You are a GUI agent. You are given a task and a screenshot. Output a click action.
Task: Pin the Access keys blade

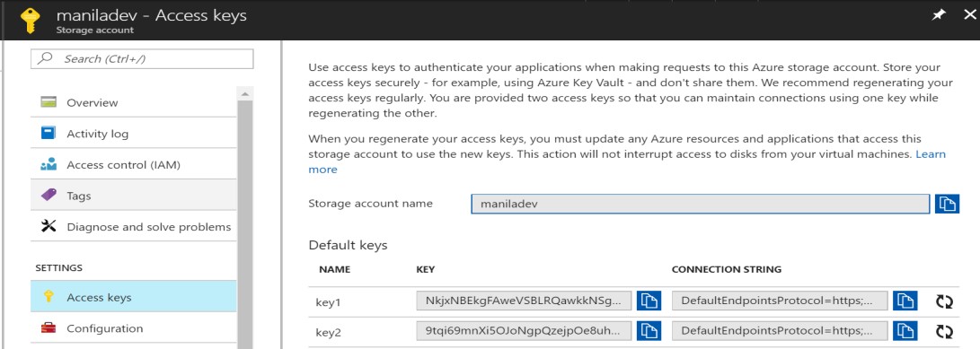pos(939,15)
